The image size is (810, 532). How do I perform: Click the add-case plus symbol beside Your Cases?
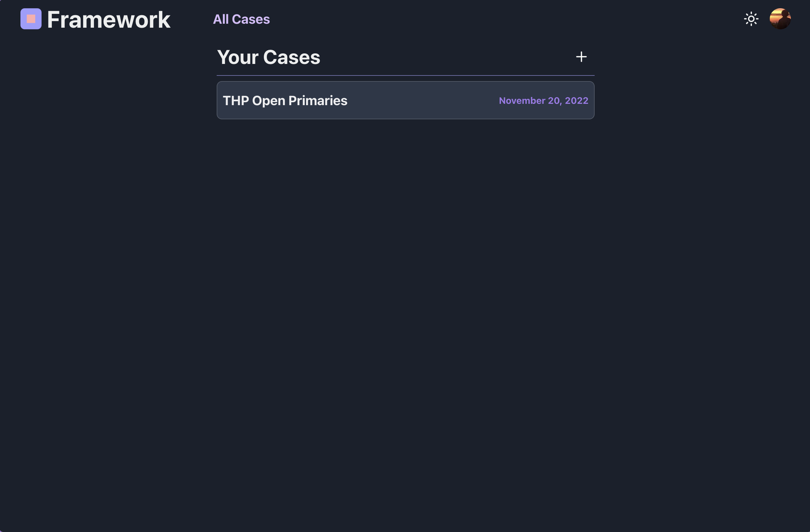[x=581, y=57]
